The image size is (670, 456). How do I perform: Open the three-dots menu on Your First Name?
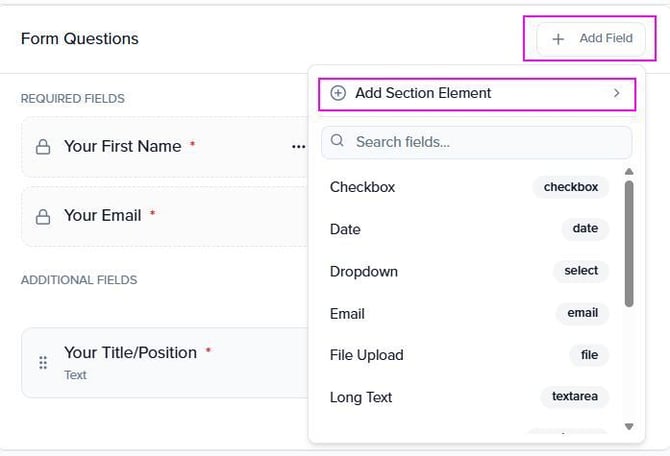298,147
